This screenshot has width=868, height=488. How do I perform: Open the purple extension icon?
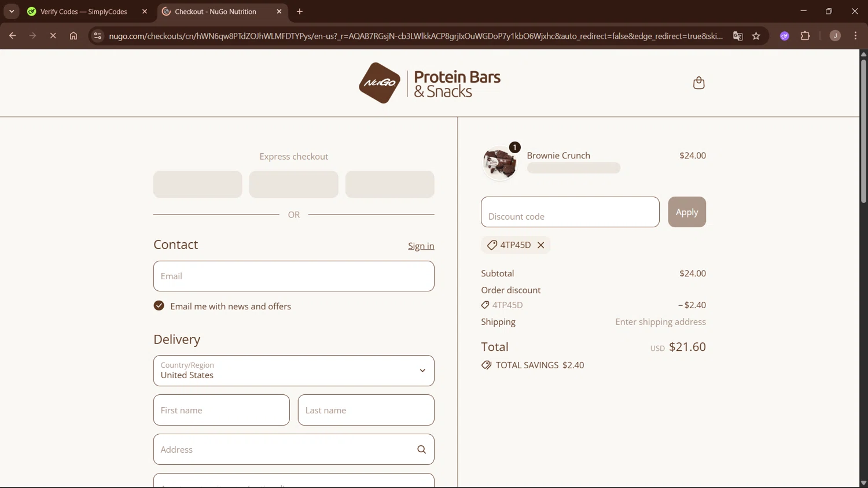coord(785,36)
